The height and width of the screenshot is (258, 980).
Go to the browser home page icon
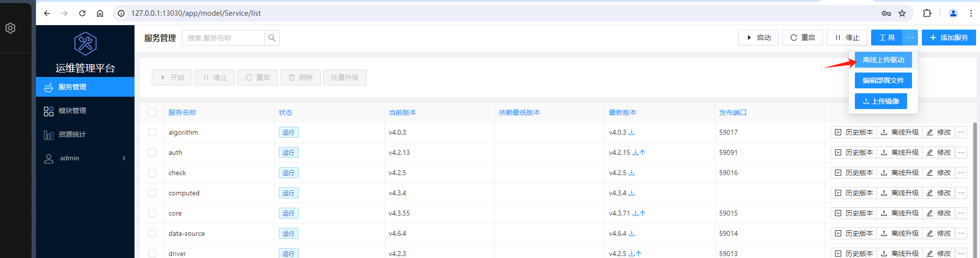[x=100, y=13]
